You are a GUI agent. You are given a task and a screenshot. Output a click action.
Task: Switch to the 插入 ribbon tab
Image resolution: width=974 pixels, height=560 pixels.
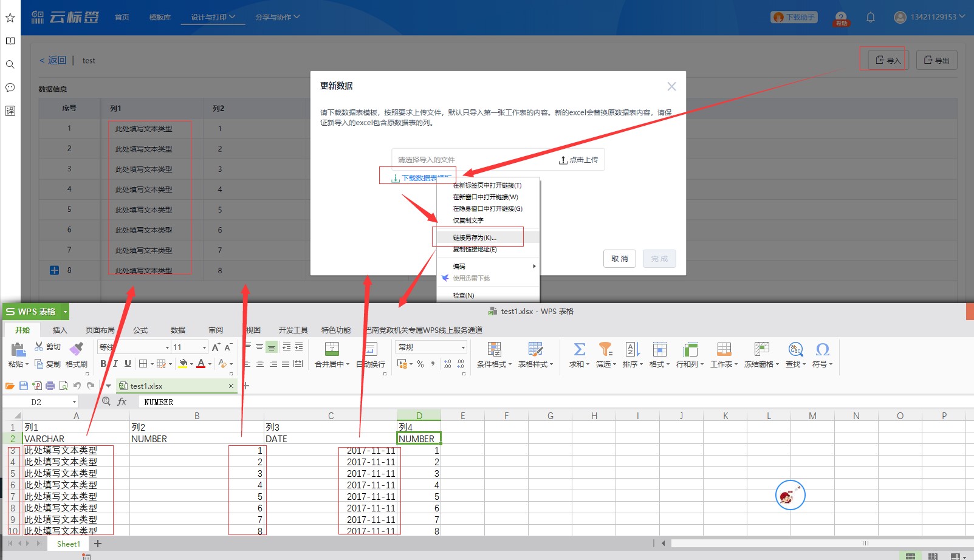(x=60, y=330)
